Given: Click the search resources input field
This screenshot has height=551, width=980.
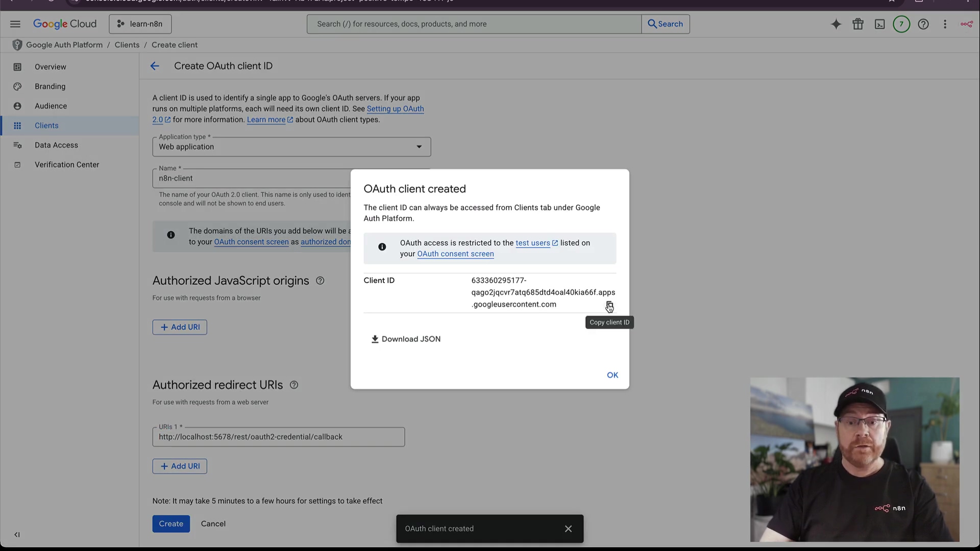Looking at the screenshot, I should (474, 24).
